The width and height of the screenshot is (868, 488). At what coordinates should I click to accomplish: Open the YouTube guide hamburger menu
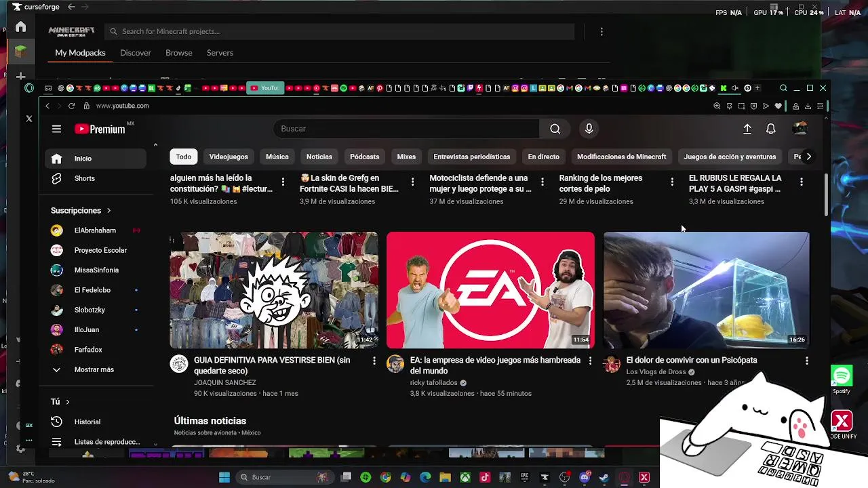[x=56, y=129]
